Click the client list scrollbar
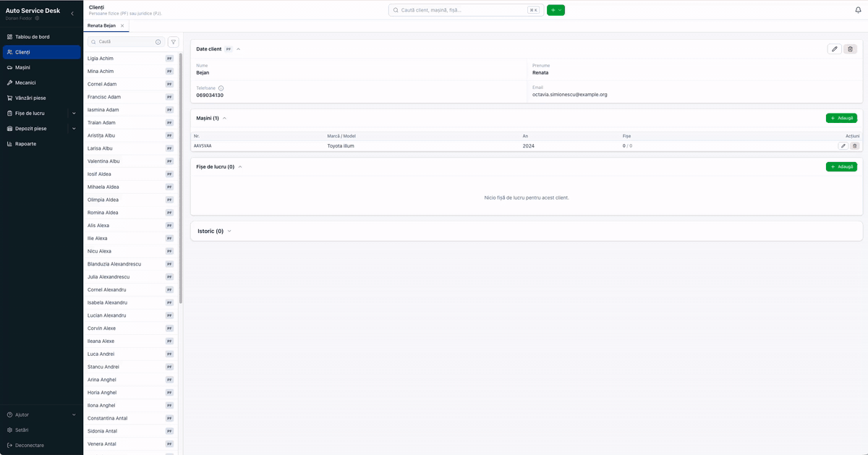868x455 pixels. (181, 177)
